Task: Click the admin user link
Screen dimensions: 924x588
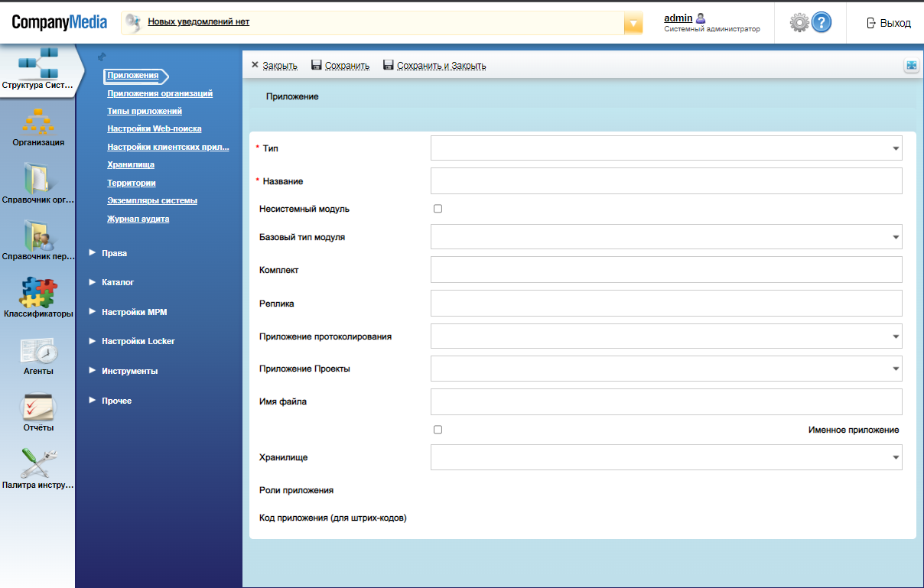Action: pos(678,18)
